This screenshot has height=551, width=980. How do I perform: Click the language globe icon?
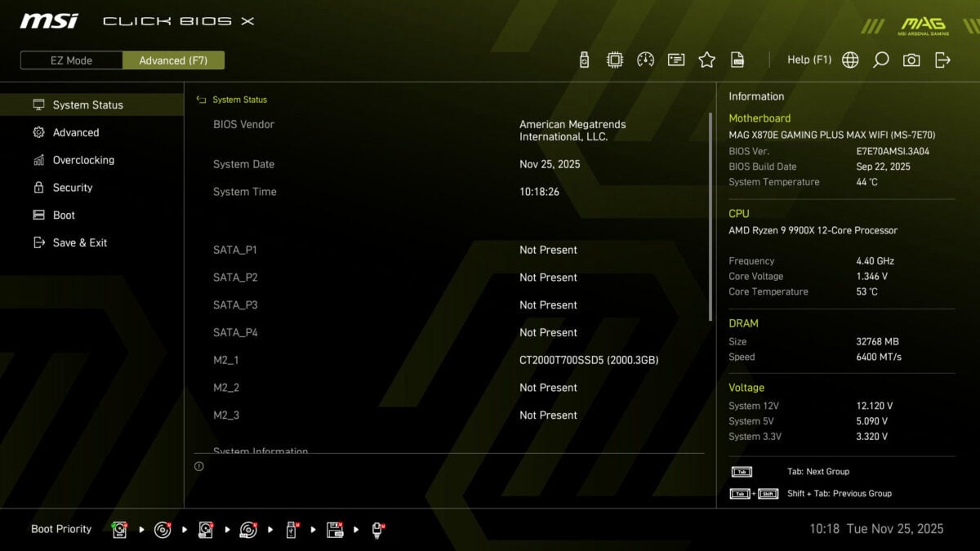pyautogui.click(x=849, y=60)
